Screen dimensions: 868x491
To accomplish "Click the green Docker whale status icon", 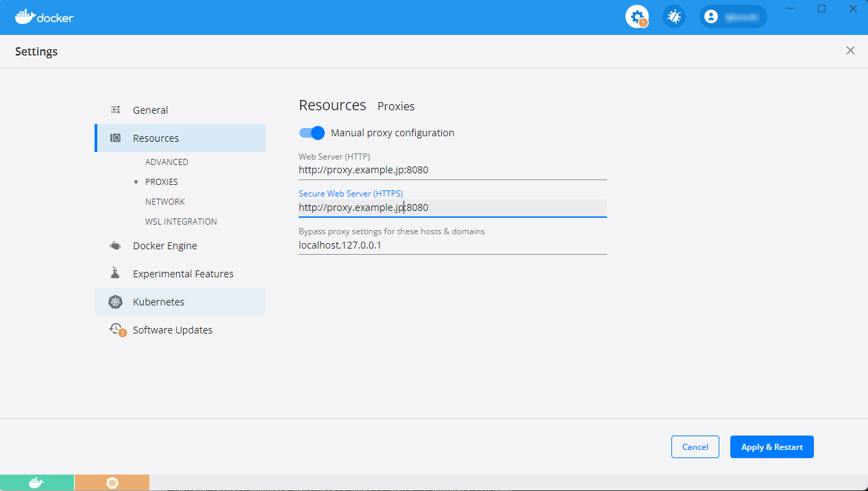I will click(x=37, y=483).
